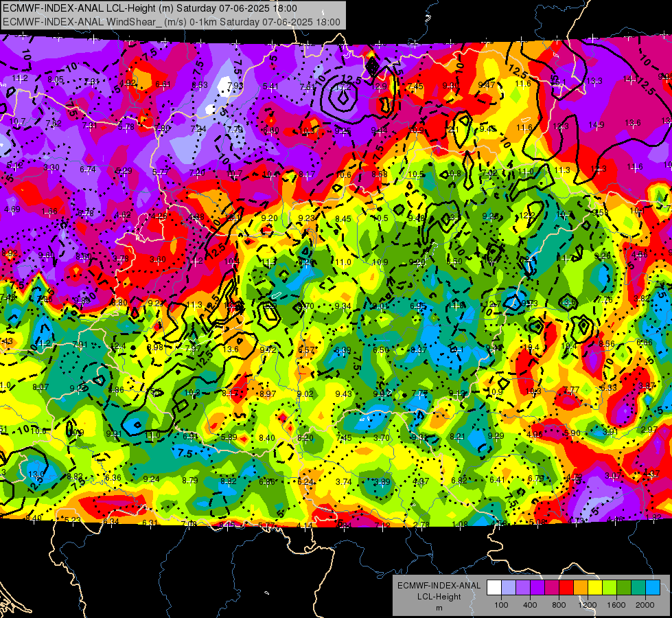Screen dimensions: 672x618
Task: Select the yellow legend swatch
Action: click(595, 588)
